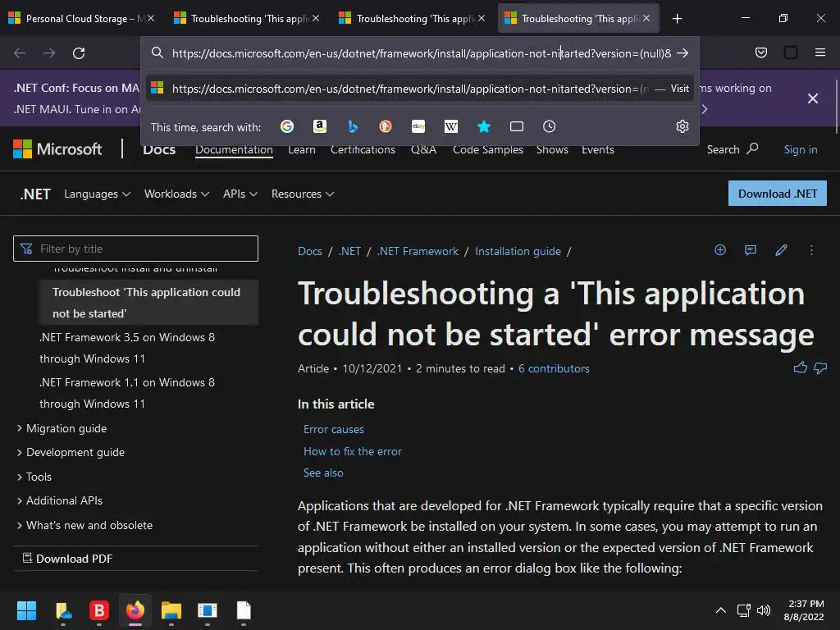
Task: Search with DuckDuckGo engine icon
Action: [386, 126]
